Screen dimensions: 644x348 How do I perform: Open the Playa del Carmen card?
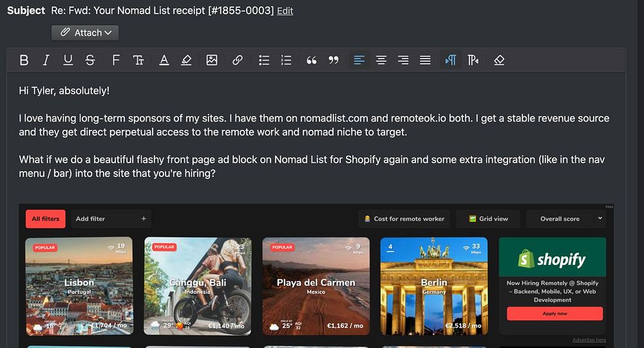[x=316, y=286]
